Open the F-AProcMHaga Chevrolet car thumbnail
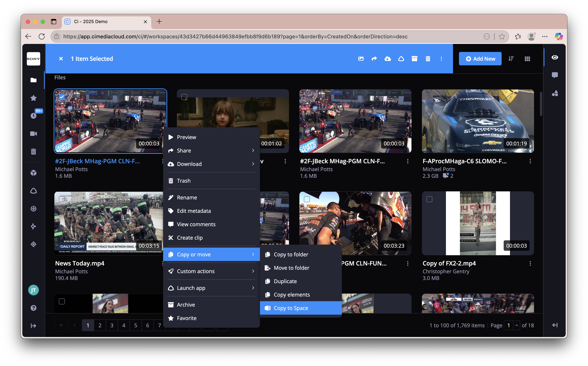Image resolution: width=588 pixels, height=366 pixels. (x=478, y=121)
